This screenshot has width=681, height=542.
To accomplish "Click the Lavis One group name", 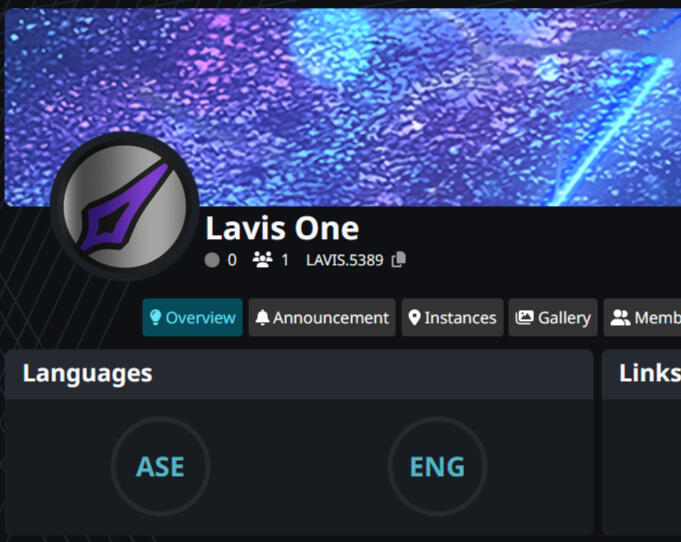I will click(282, 228).
